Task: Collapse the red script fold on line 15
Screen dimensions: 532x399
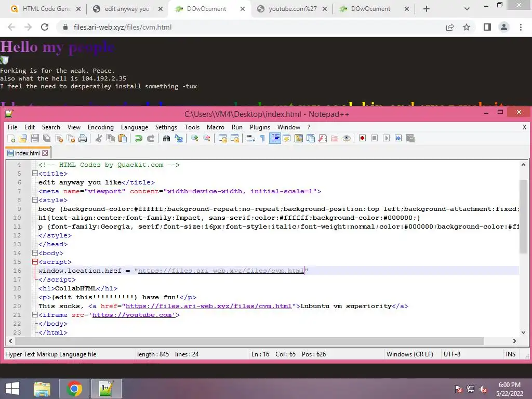Action: click(35, 262)
